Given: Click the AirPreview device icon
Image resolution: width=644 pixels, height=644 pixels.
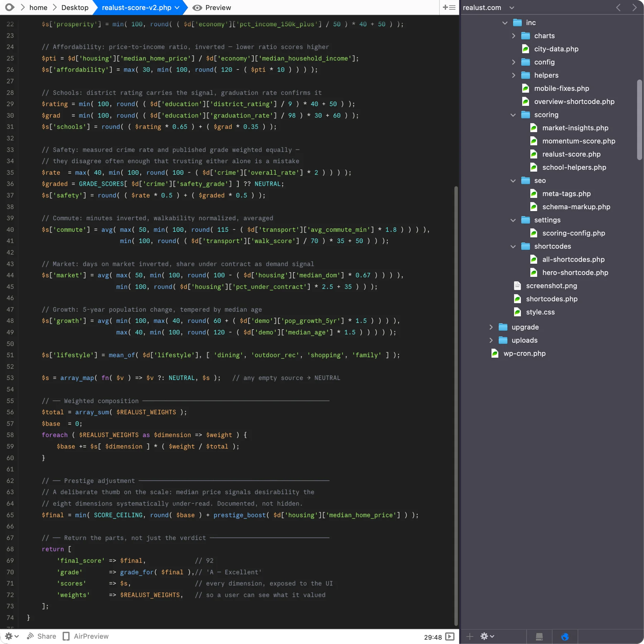Looking at the screenshot, I should [66, 636].
